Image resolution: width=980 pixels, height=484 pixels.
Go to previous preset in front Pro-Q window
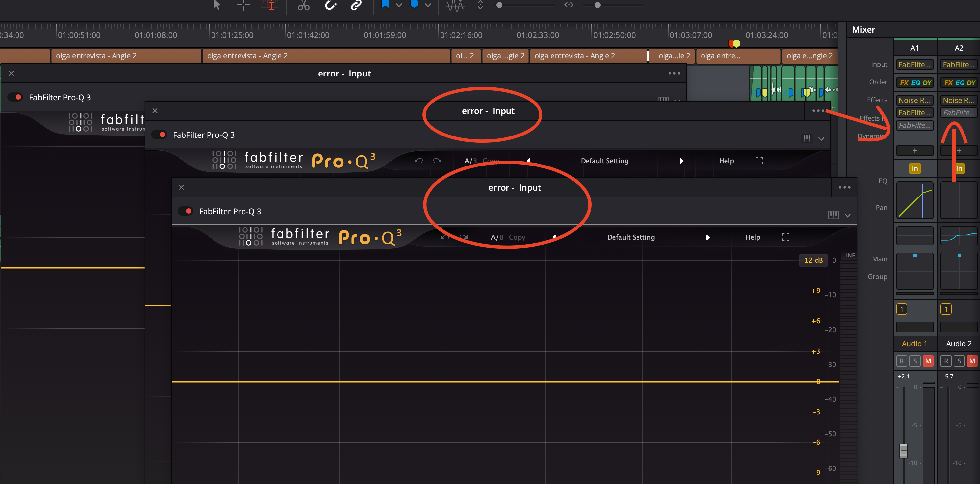[555, 237]
